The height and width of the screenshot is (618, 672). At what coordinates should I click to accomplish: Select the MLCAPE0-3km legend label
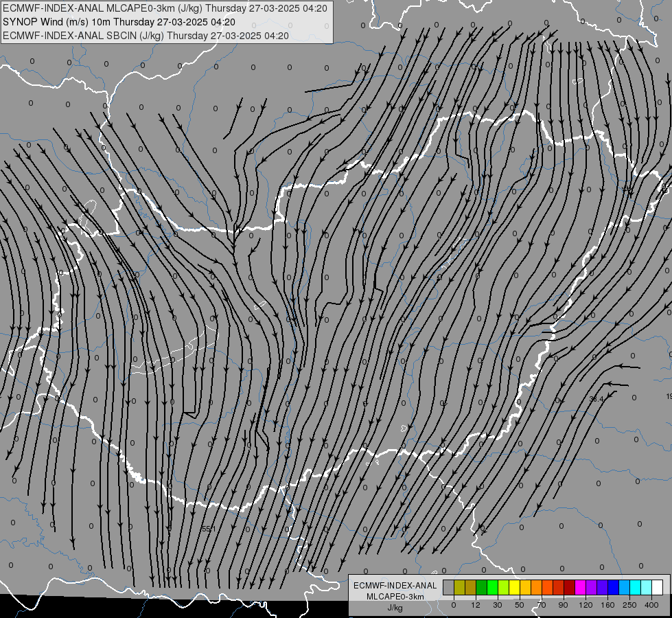pyautogui.click(x=395, y=597)
